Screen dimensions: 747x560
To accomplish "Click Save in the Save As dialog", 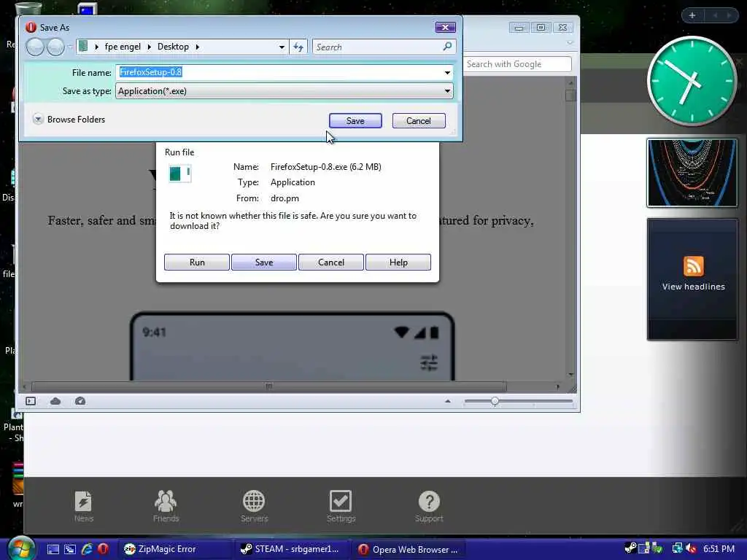I will (x=355, y=121).
